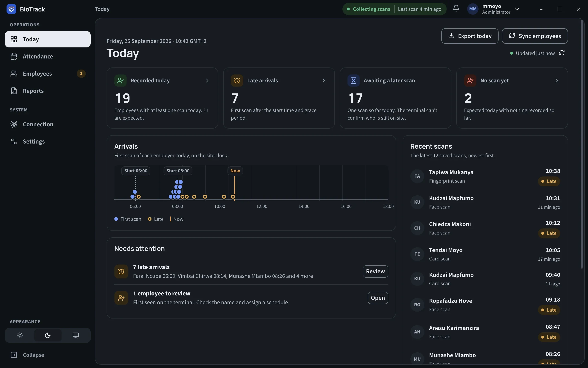Open the 1 employee to review item
The height and width of the screenshot is (368, 588).
pyautogui.click(x=378, y=298)
